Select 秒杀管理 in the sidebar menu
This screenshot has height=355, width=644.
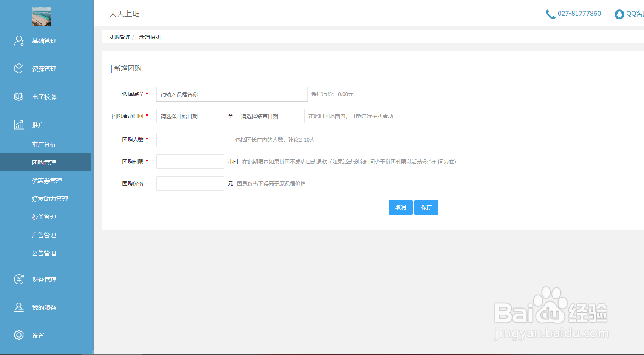tap(44, 217)
